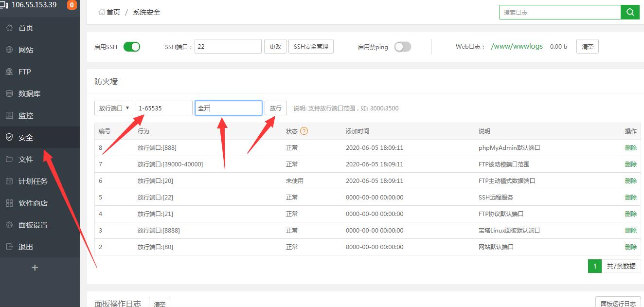This screenshot has height=307, width=644.
Task: Click page 1 pagination button
Action: 594,266
